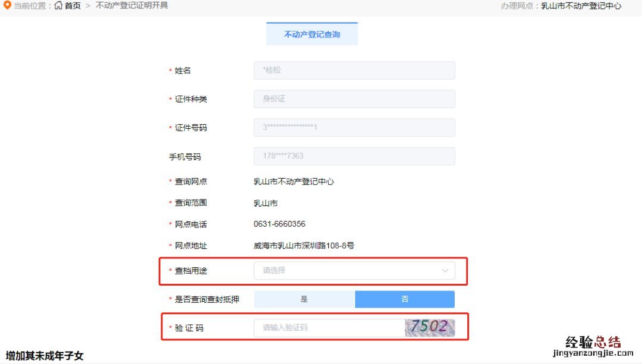Click the 姓名 input field
642x364 pixels.
tap(354, 70)
